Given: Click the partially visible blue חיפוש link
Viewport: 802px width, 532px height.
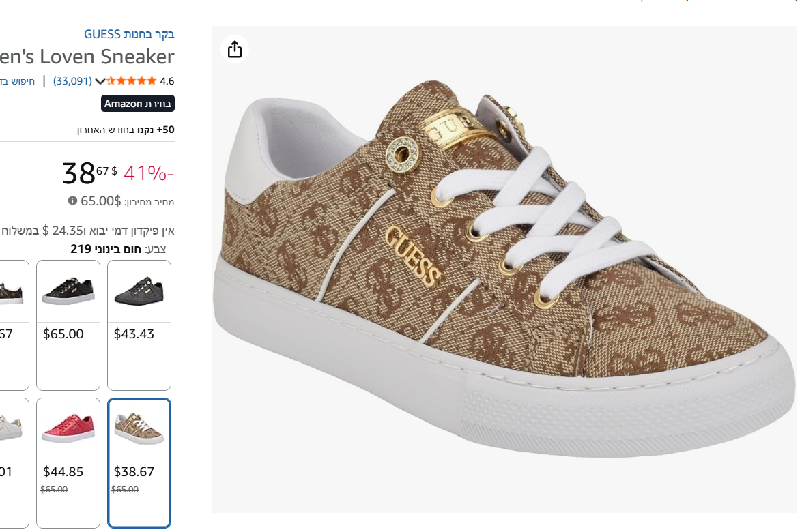Looking at the screenshot, I should pos(18,80).
